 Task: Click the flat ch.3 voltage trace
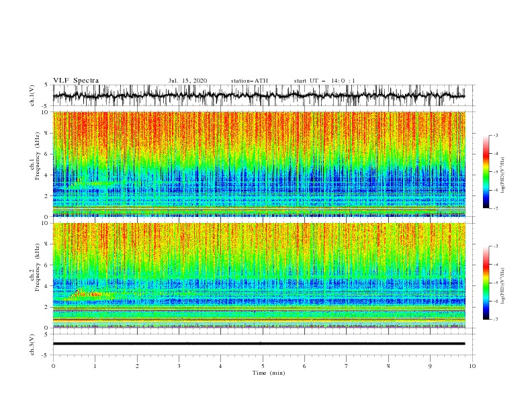259,344
